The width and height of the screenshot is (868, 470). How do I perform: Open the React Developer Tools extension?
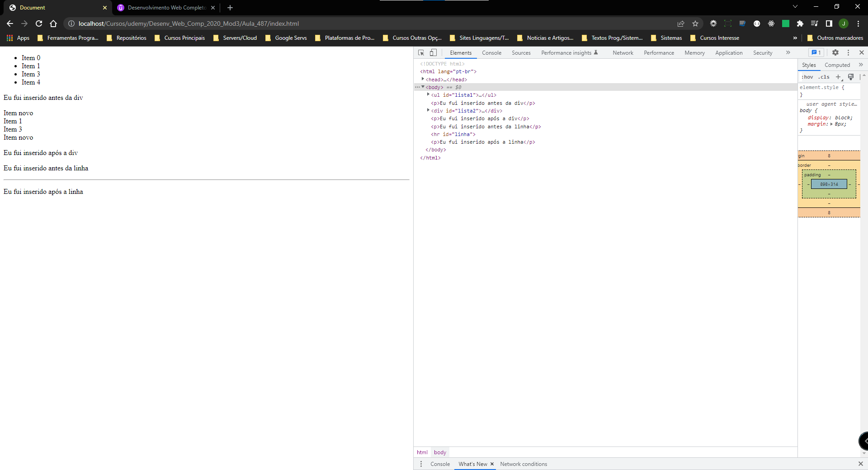click(x=771, y=23)
